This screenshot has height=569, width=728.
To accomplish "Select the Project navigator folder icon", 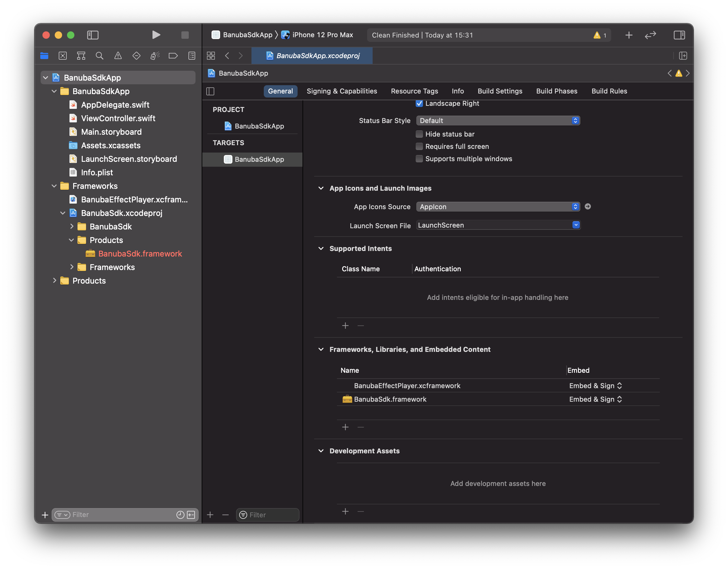I will coord(44,56).
